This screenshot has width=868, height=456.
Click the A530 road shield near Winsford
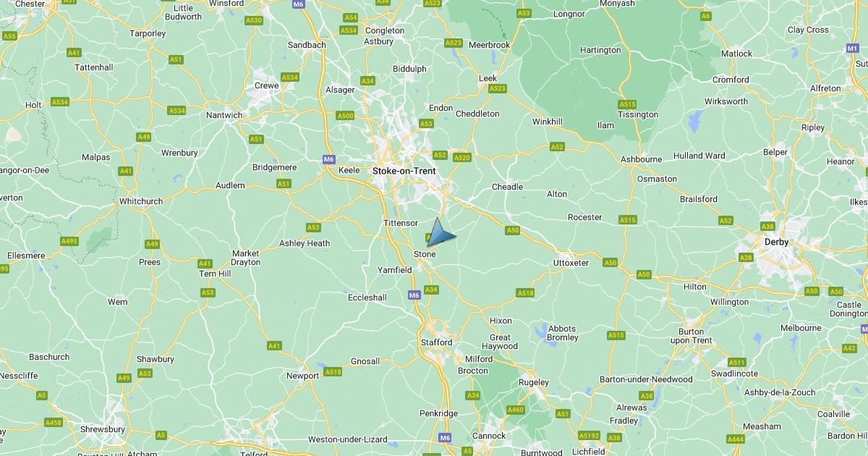click(254, 20)
